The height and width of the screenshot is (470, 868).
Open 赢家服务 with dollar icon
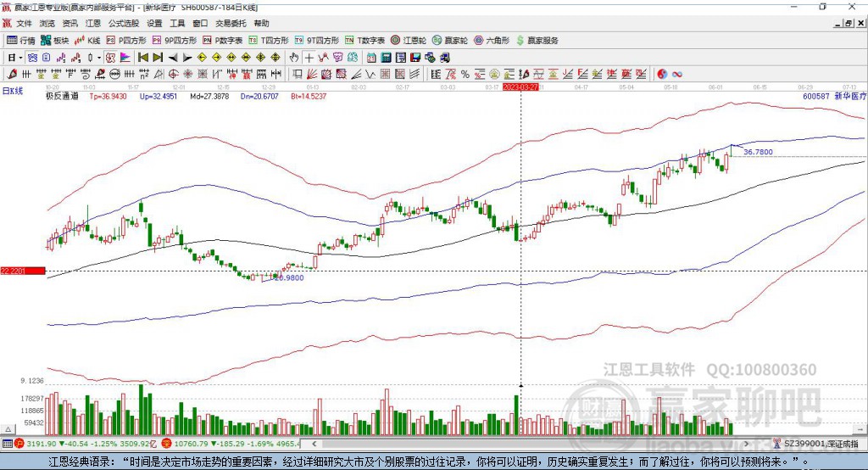[537, 41]
